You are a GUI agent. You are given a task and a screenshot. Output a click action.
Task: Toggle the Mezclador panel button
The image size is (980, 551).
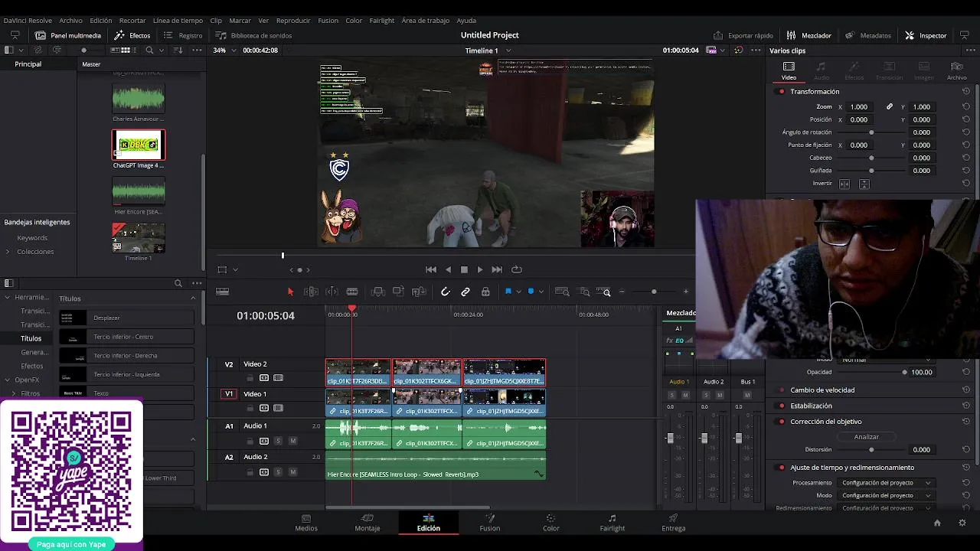(808, 35)
